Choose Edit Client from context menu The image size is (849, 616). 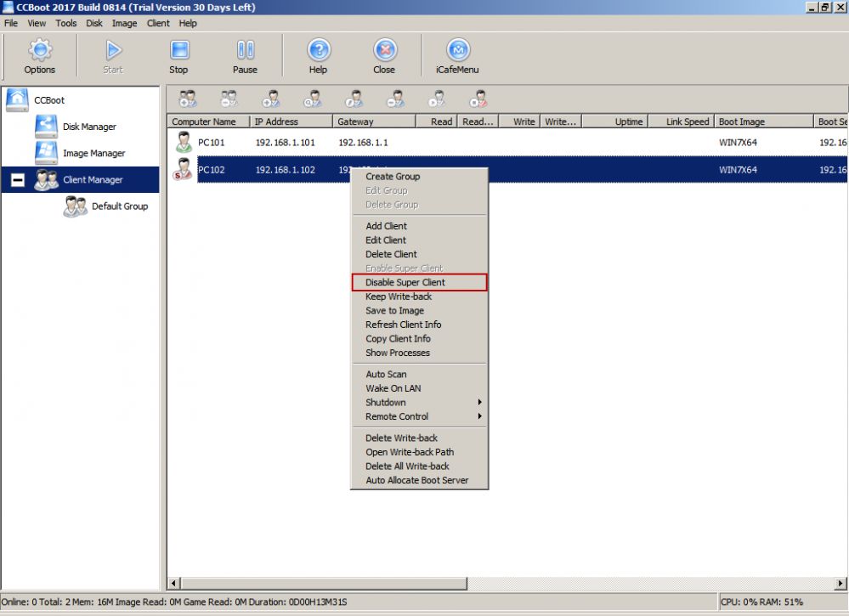tap(420, 240)
